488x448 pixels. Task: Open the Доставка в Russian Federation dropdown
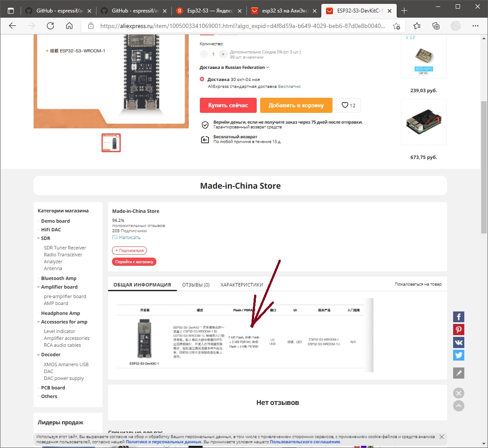234,67
